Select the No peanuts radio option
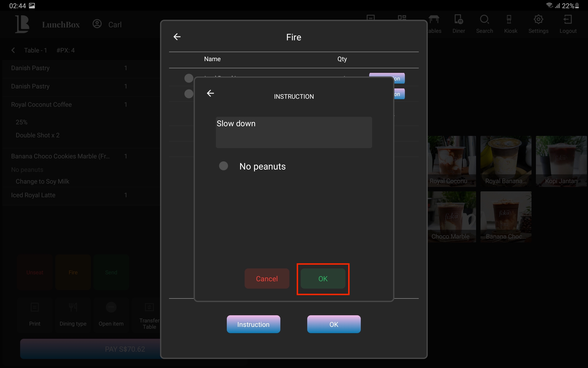588x368 pixels. coord(223,166)
